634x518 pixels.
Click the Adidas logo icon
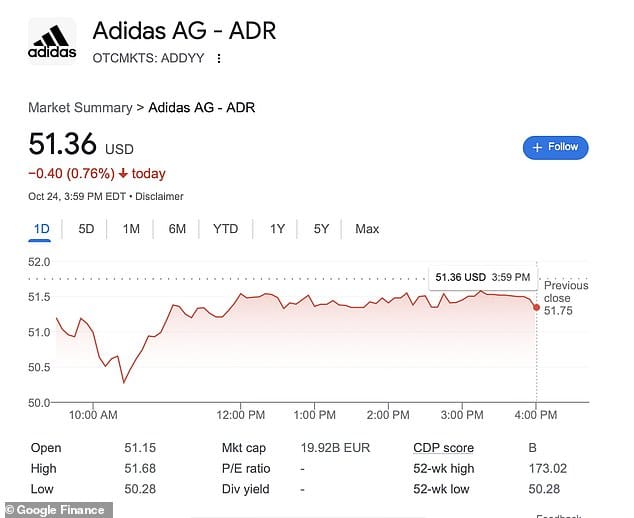[52, 42]
